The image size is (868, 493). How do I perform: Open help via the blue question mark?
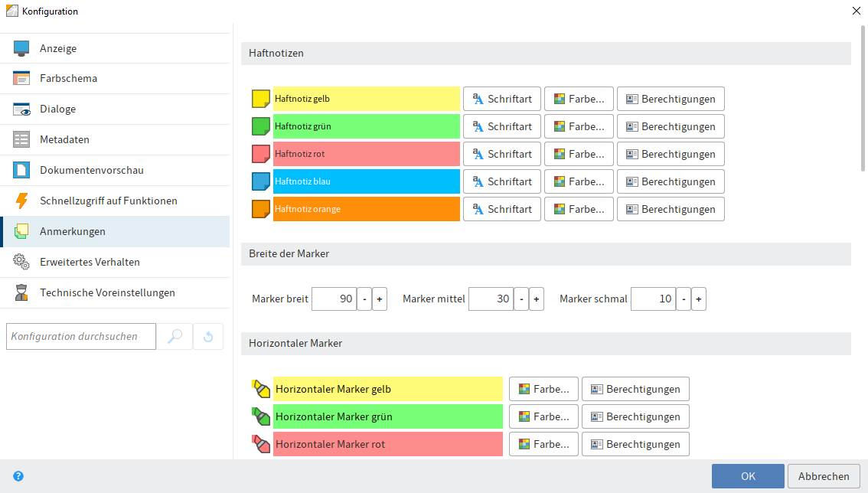[18, 476]
